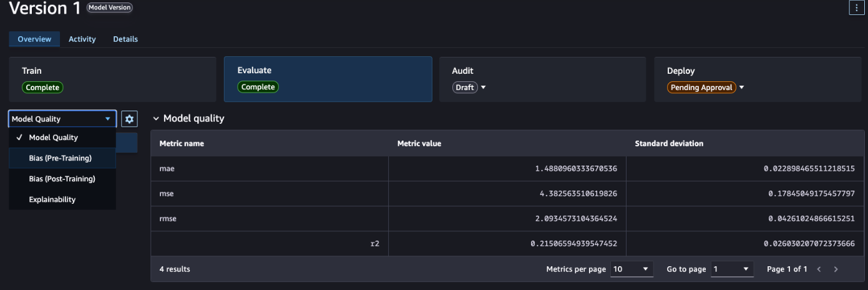The height and width of the screenshot is (290, 868).
Task: Collapse the Model quality section chevron
Action: [156, 119]
